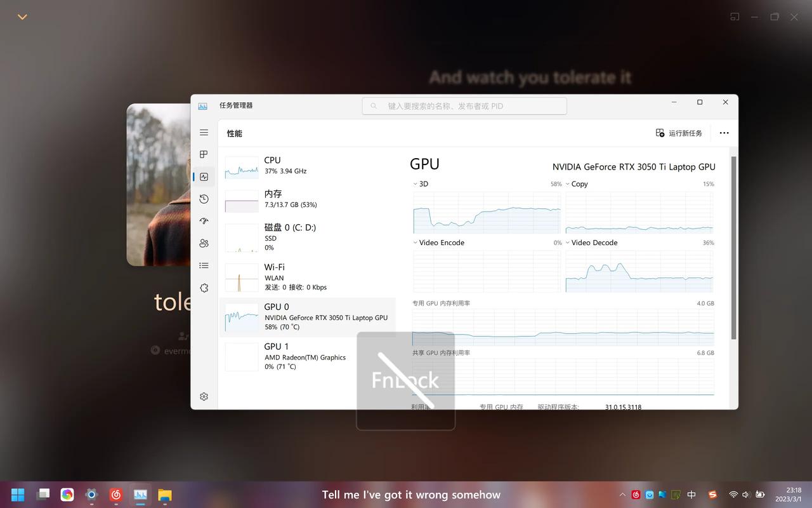Image resolution: width=812 pixels, height=508 pixels.
Task: Click the desktop lyric 'Tell me I've got it wrong somehow'
Action: tap(411, 495)
